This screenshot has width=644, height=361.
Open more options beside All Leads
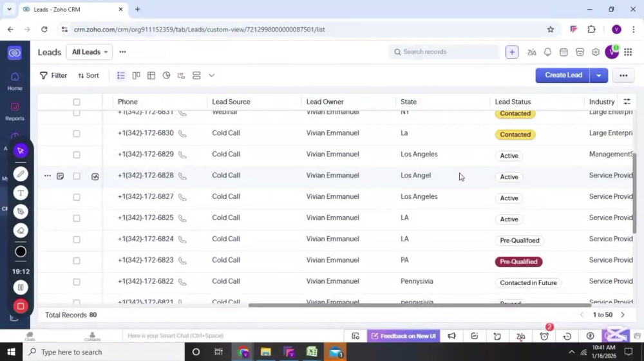[x=122, y=52]
